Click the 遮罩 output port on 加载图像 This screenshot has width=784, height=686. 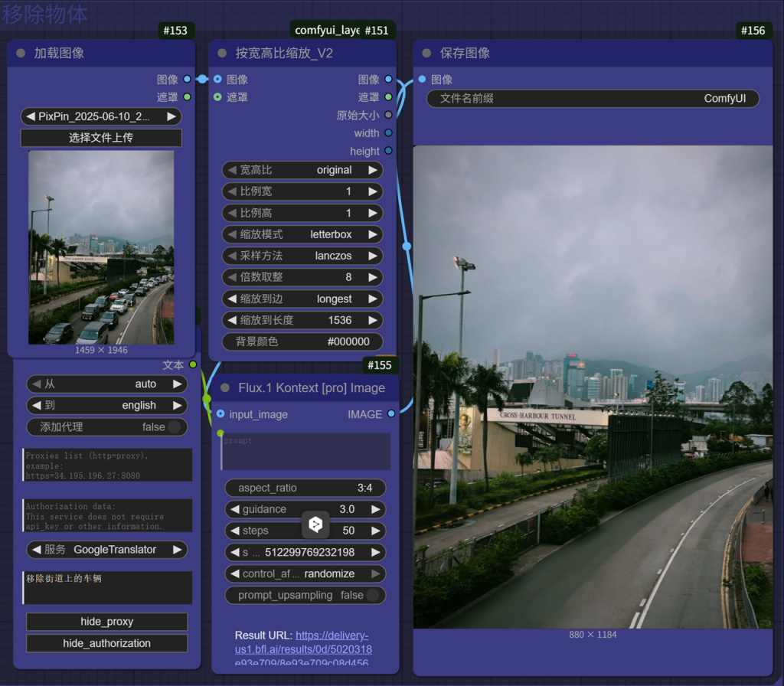point(187,97)
